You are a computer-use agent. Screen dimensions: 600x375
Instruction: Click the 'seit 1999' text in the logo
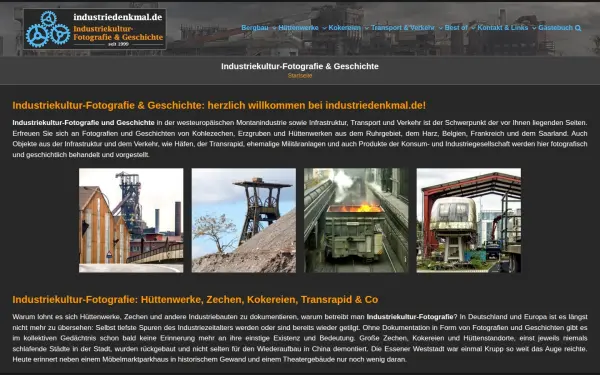point(118,44)
